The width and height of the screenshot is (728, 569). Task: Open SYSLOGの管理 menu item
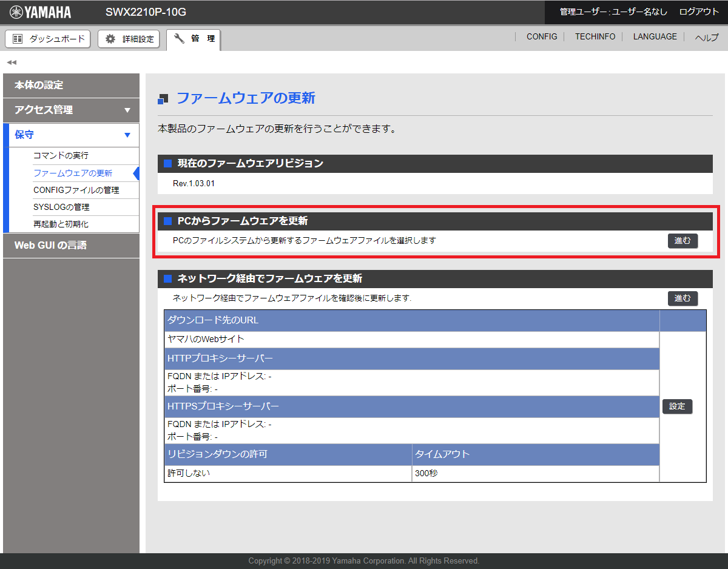tap(61, 207)
